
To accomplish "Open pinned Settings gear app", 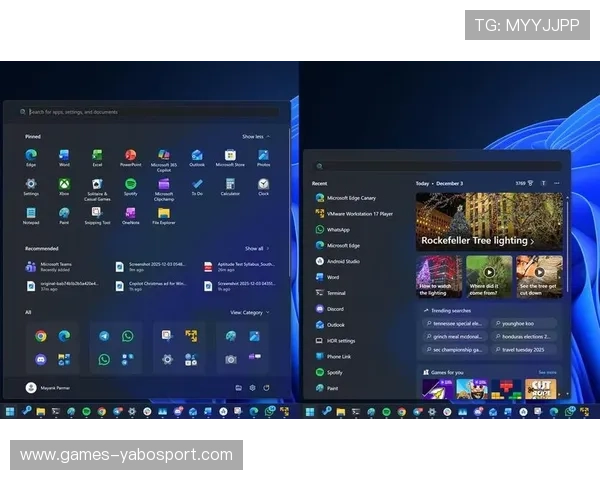I will [31, 187].
